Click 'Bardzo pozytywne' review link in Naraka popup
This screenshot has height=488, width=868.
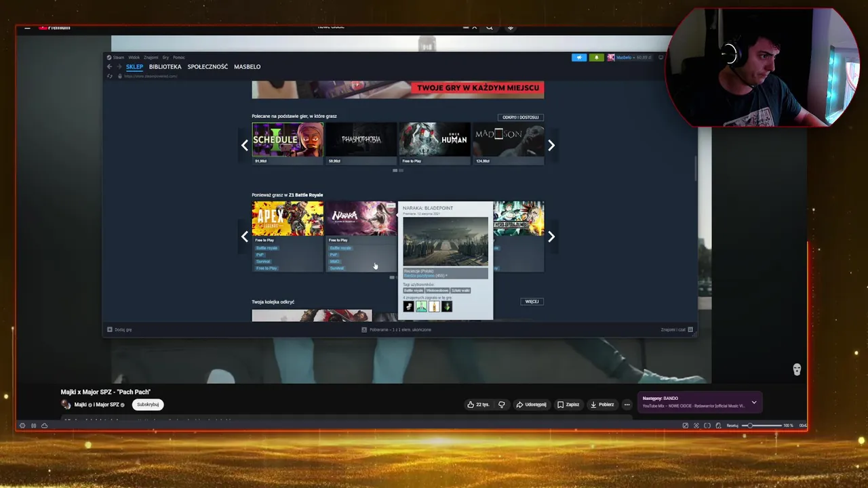[x=420, y=276]
